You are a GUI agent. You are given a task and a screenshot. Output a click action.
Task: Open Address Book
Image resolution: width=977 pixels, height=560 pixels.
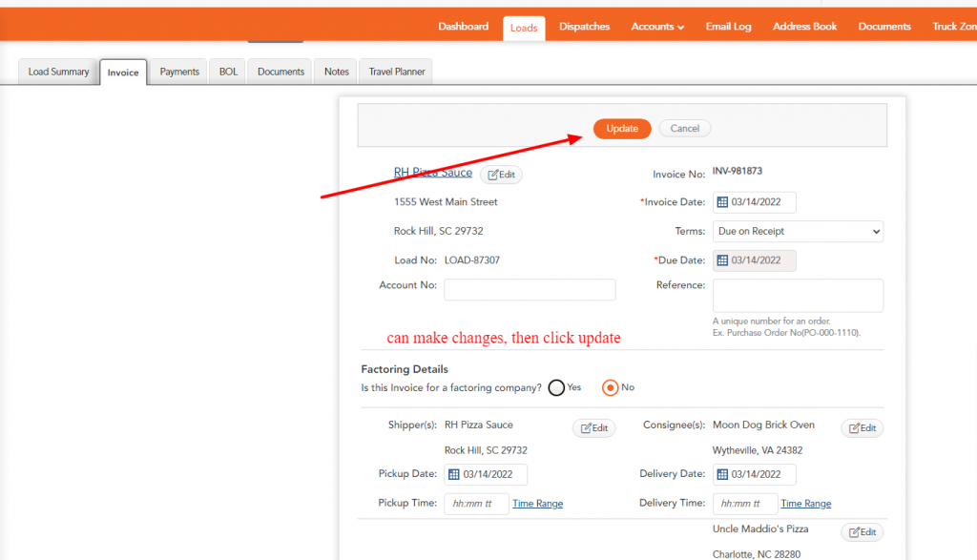pyautogui.click(x=804, y=26)
